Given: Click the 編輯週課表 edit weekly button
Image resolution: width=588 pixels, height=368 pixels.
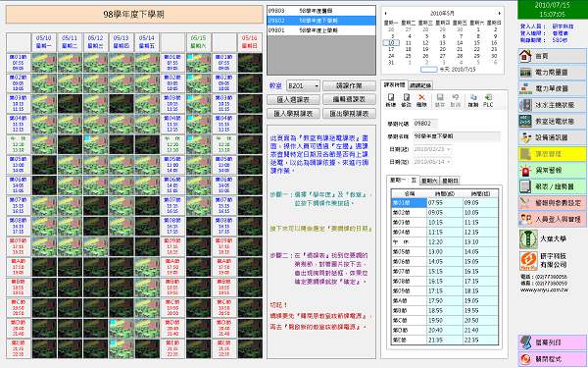Looking at the screenshot, I should click(x=349, y=99).
